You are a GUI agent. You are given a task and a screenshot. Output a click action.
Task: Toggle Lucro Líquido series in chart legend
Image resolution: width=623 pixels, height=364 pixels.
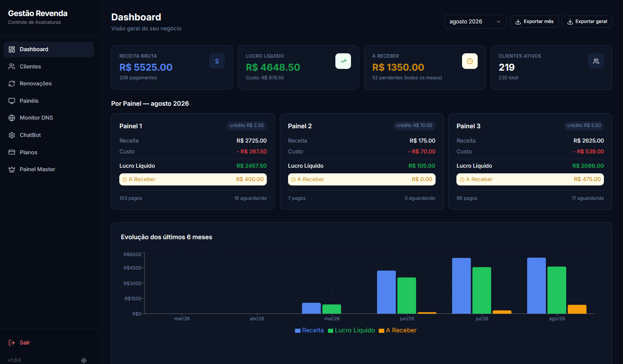[x=351, y=330]
